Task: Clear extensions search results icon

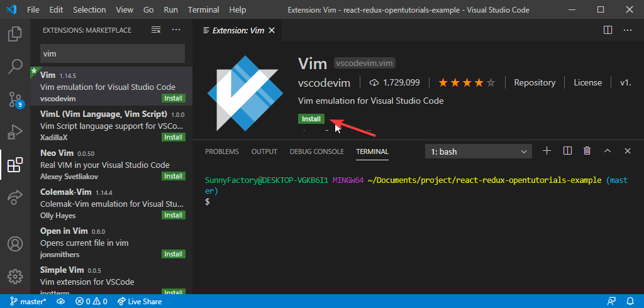Action: [x=156, y=30]
